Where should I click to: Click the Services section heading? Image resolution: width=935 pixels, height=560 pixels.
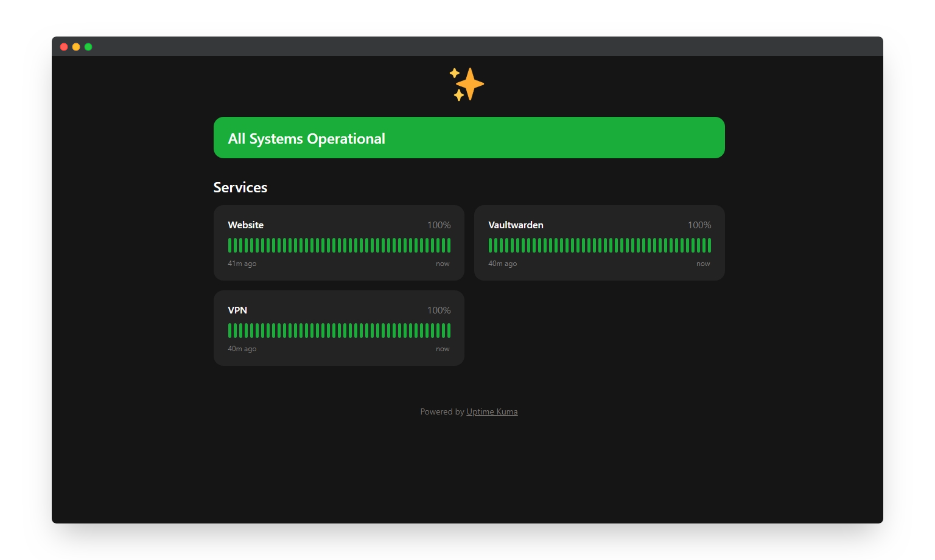(x=240, y=187)
